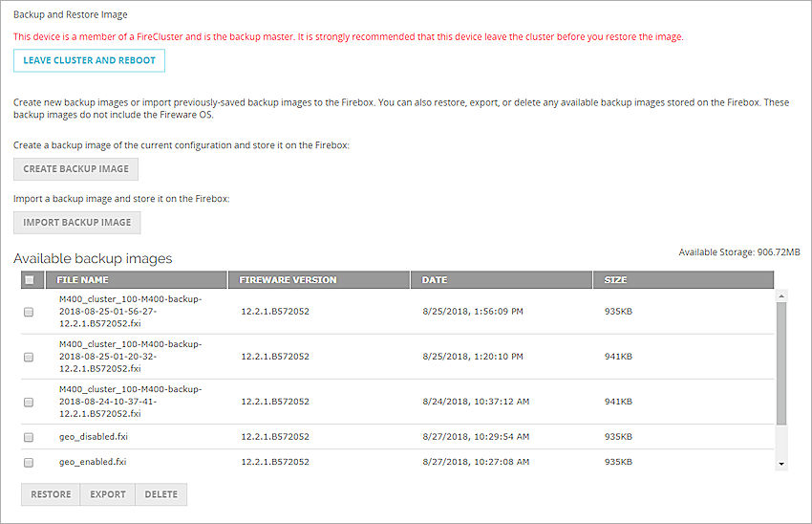
Task: Check the 2018-08-24 backup image checkbox
Action: point(29,403)
